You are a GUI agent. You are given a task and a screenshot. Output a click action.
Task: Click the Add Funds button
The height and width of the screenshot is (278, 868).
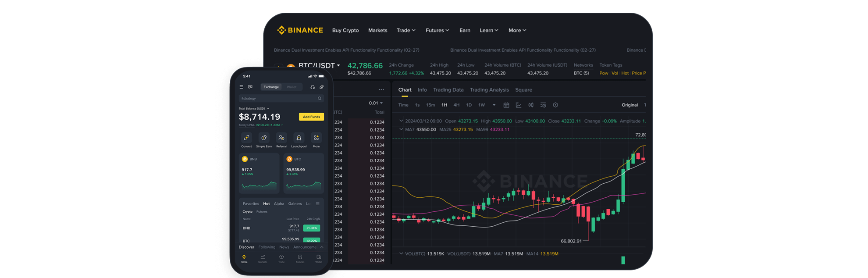click(x=311, y=117)
